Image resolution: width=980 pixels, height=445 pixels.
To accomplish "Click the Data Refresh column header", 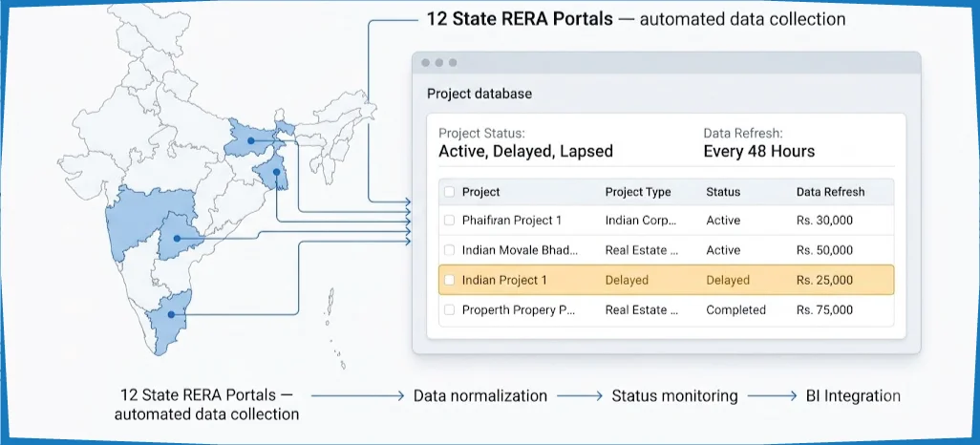I will (x=831, y=192).
